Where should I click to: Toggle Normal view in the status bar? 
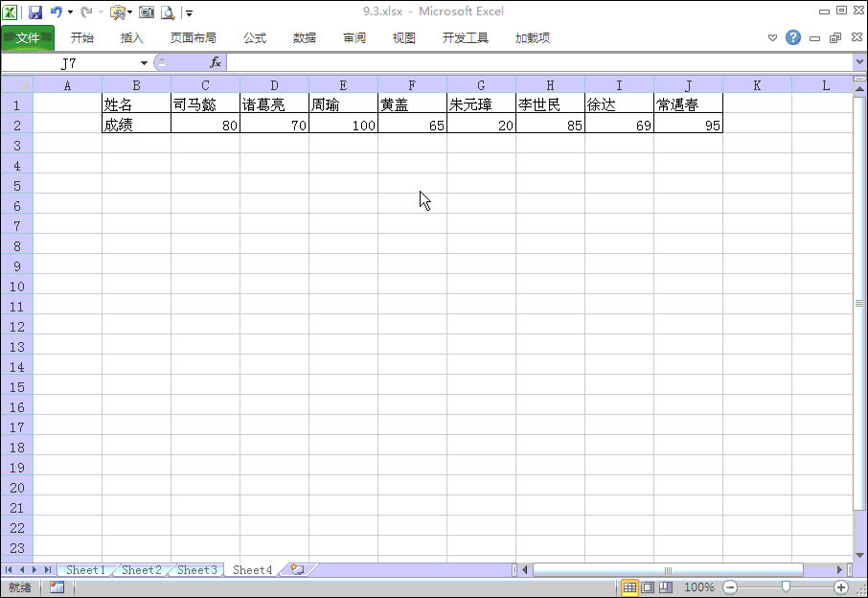pos(629,587)
